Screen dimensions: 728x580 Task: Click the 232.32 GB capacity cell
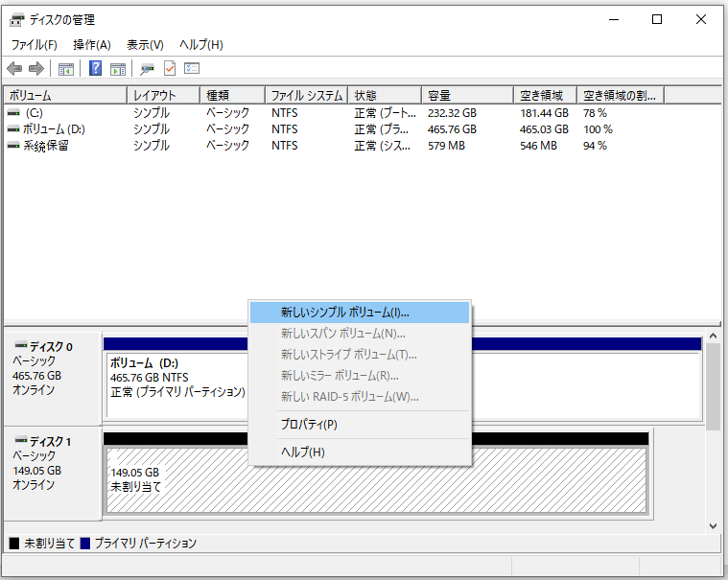452,113
